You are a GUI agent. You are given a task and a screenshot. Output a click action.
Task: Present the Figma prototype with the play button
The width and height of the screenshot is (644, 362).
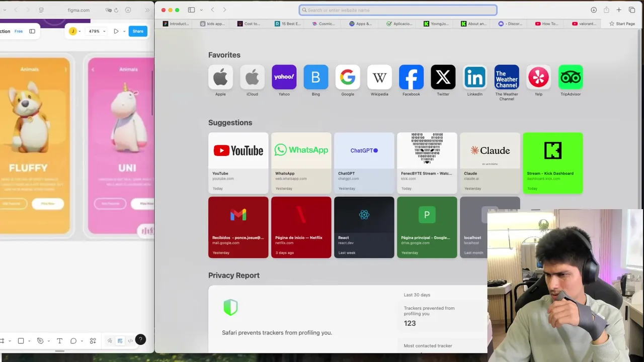(116, 31)
